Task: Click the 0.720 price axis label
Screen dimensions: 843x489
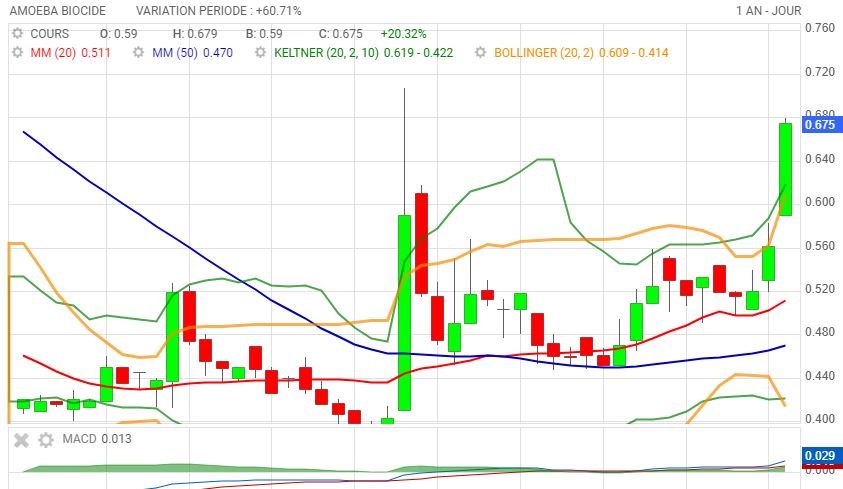Action: [820, 71]
